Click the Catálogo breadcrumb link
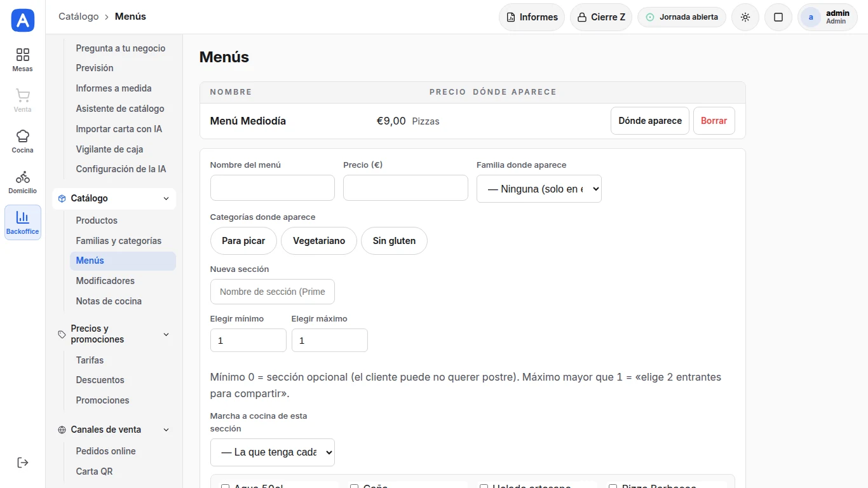 pos(79,17)
